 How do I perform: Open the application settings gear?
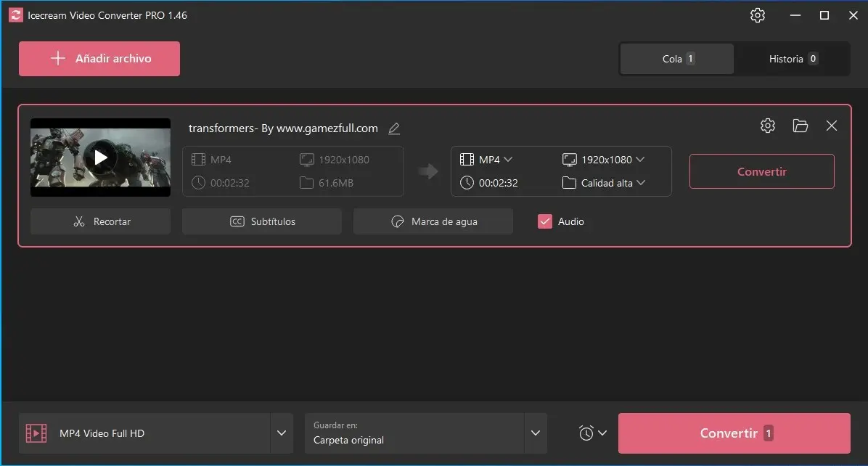(758, 15)
